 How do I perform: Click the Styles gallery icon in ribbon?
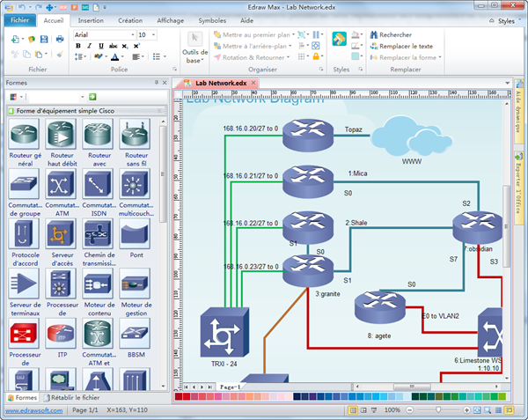coord(339,40)
